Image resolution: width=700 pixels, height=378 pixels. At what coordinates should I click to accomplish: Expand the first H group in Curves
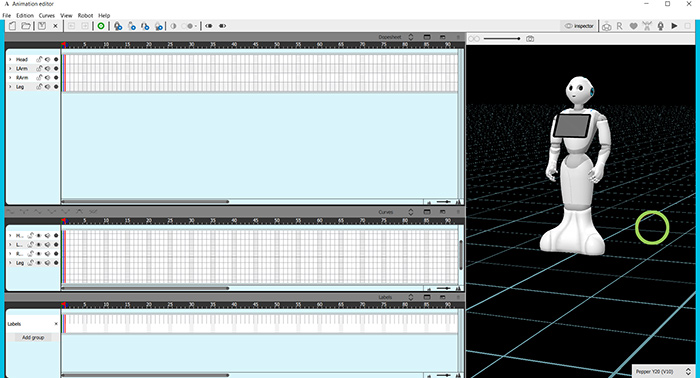pos(10,235)
